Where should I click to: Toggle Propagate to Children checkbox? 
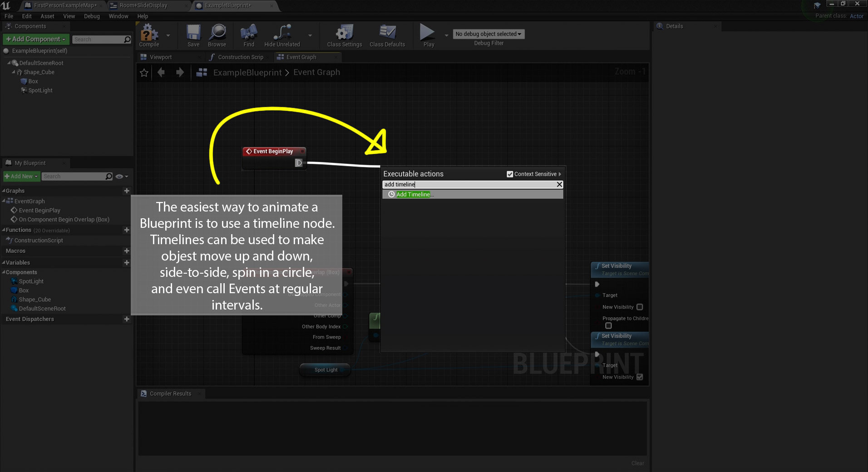[x=608, y=325]
